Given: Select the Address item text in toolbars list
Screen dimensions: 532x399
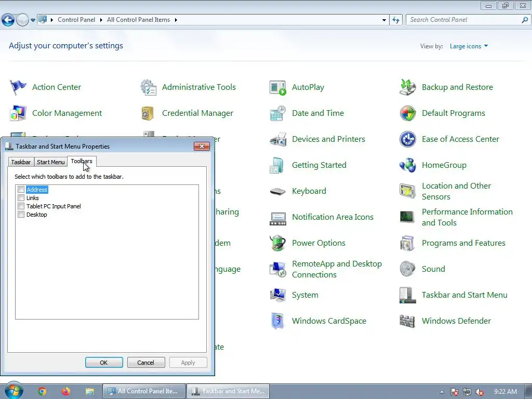Looking at the screenshot, I should click(x=37, y=190).
